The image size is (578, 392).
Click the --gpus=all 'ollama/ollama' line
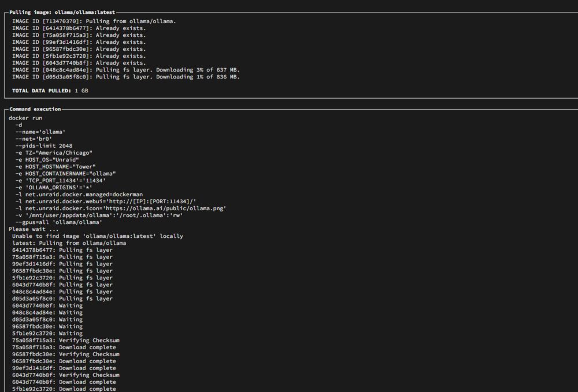(58, 222)
